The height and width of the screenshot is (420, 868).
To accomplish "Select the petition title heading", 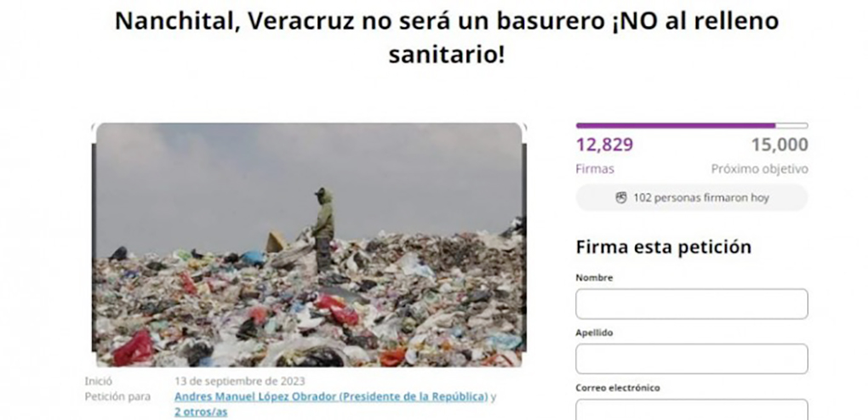I will pyautogui.click(x=446, y=37).
